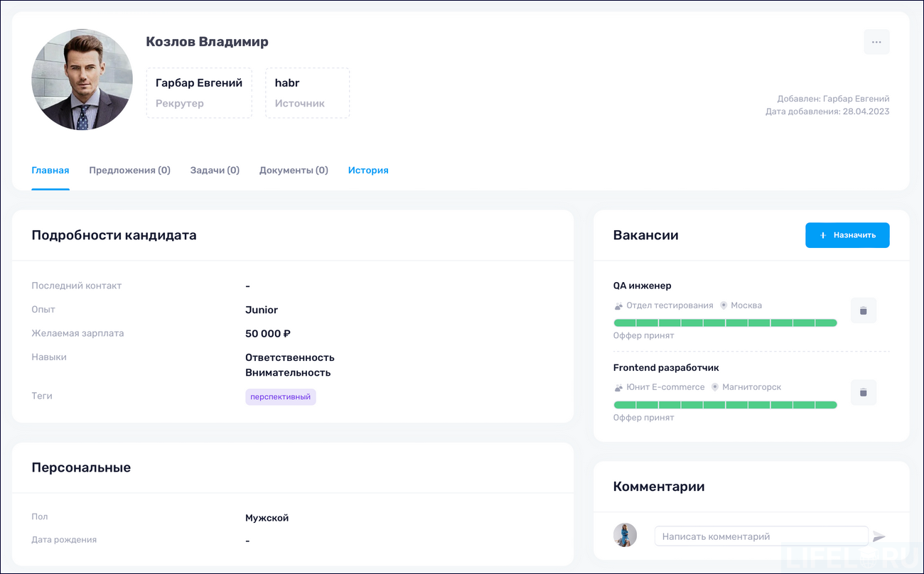
Task: Click the перспективный tag
Action: point(281,396)
